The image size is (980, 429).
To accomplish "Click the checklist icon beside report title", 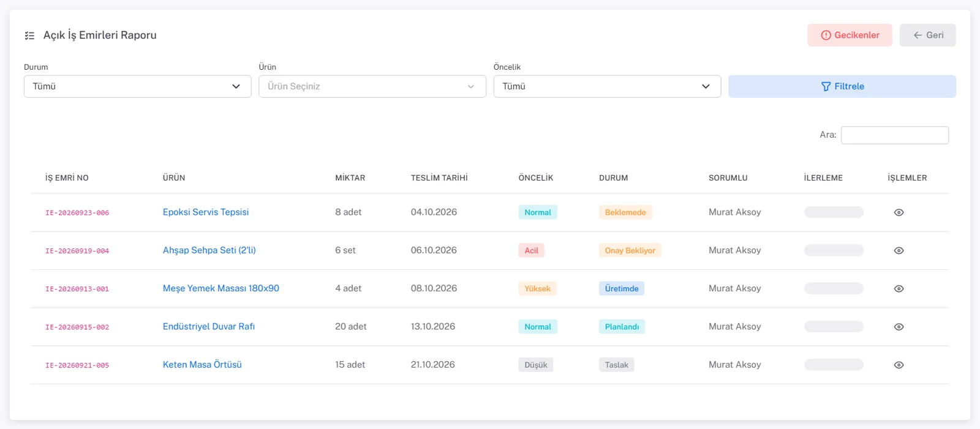I will [x=29, y=35].
